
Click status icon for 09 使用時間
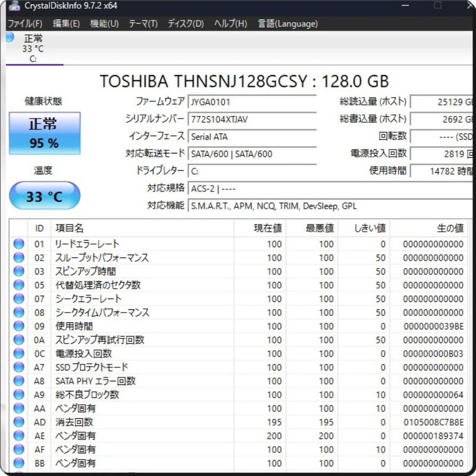coord(19,326)
